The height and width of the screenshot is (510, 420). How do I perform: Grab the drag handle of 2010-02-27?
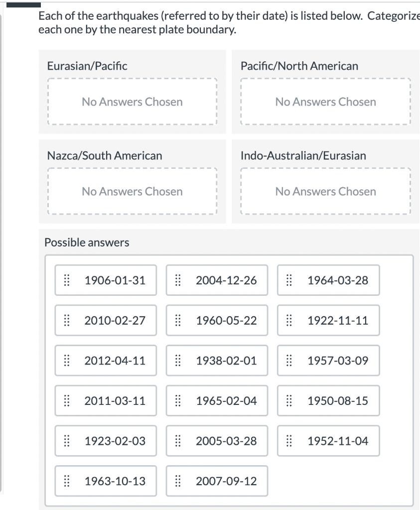66,320
